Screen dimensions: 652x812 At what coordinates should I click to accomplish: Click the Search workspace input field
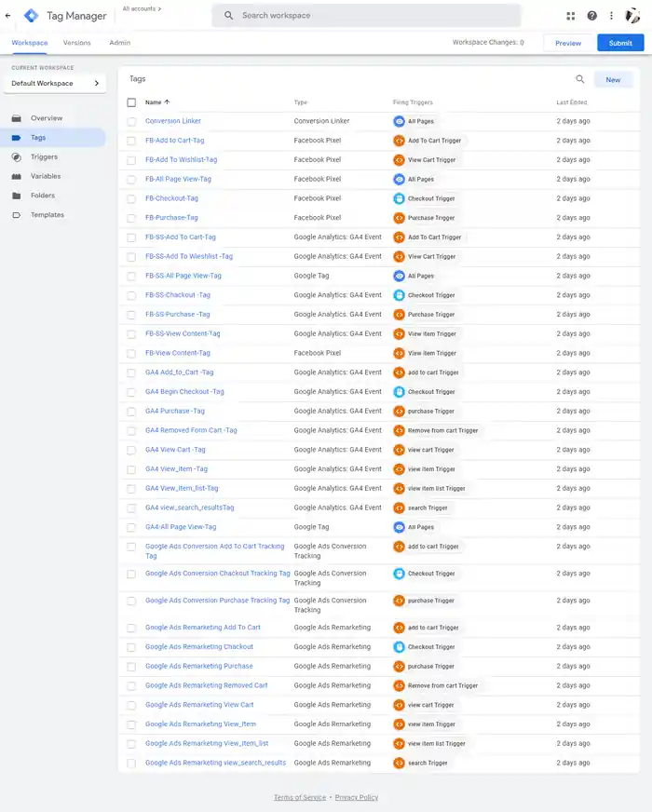coord(367,16)
